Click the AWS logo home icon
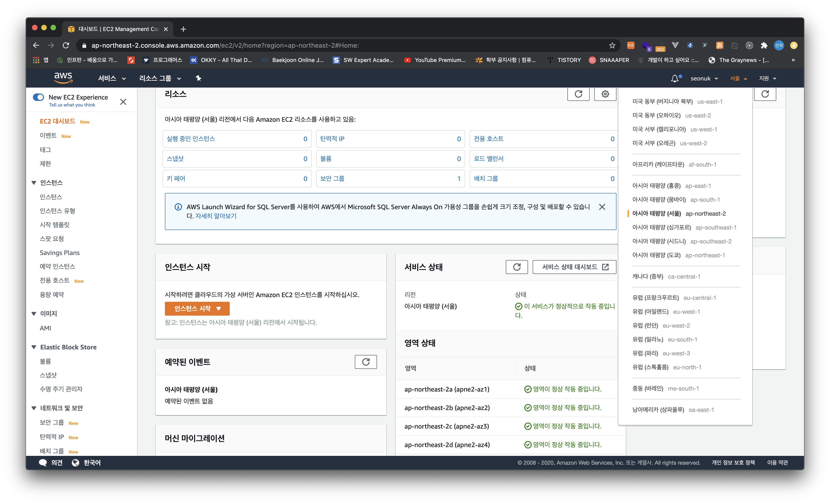The width and height of the screenshot is (830, 504). point(63,78)
